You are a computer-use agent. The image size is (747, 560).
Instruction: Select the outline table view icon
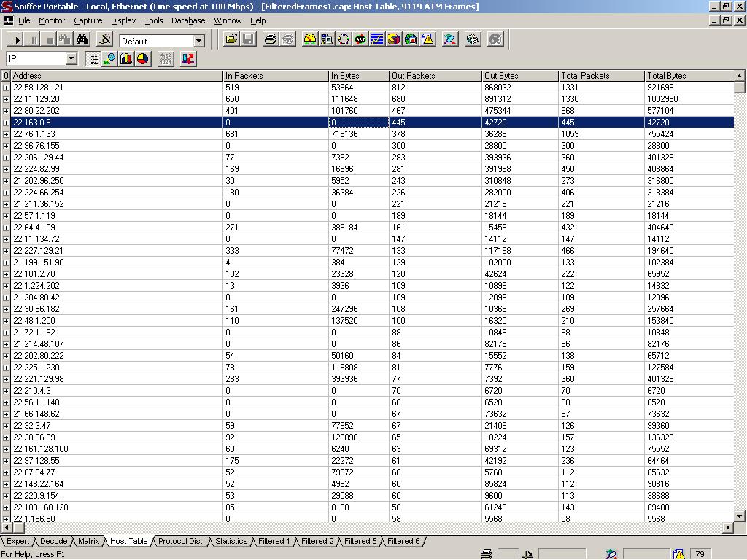point(93,59)
